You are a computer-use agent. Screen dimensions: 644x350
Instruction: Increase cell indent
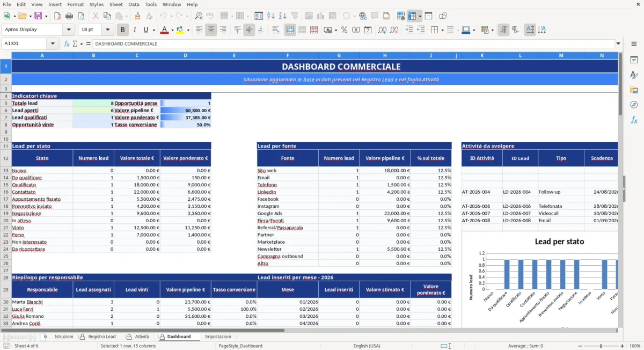409,30
